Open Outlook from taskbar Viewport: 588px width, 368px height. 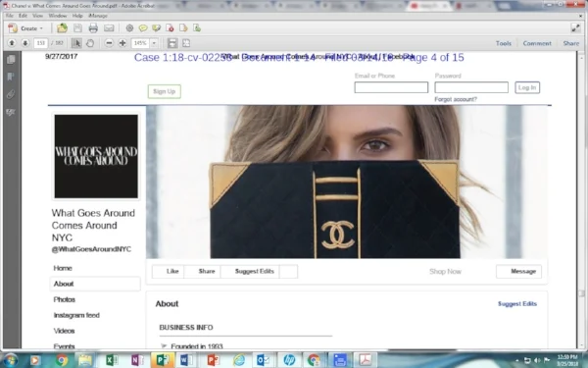coord(263,360)
